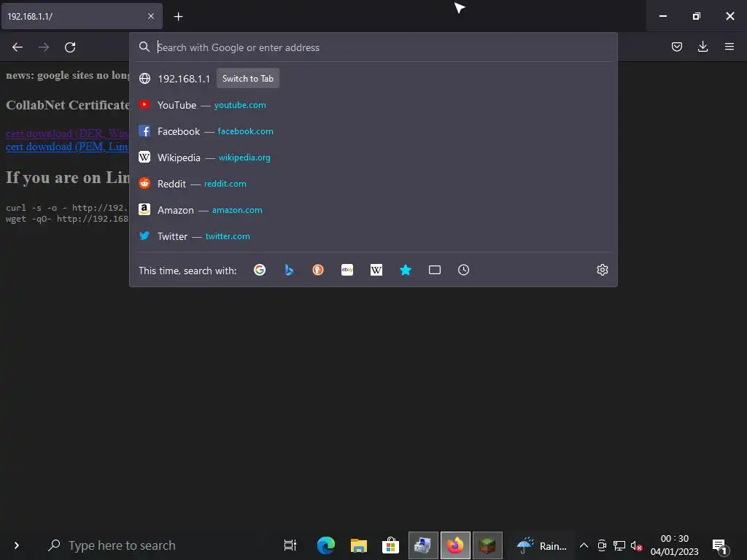Search this time with eBay
Viewport: 747px width, 560px height.
pos(347,270)
